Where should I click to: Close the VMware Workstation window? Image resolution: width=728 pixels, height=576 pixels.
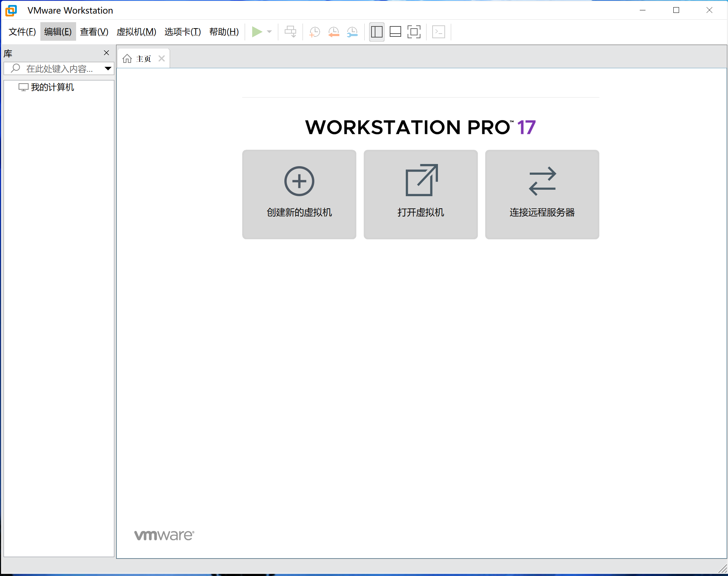click(709, 10)
